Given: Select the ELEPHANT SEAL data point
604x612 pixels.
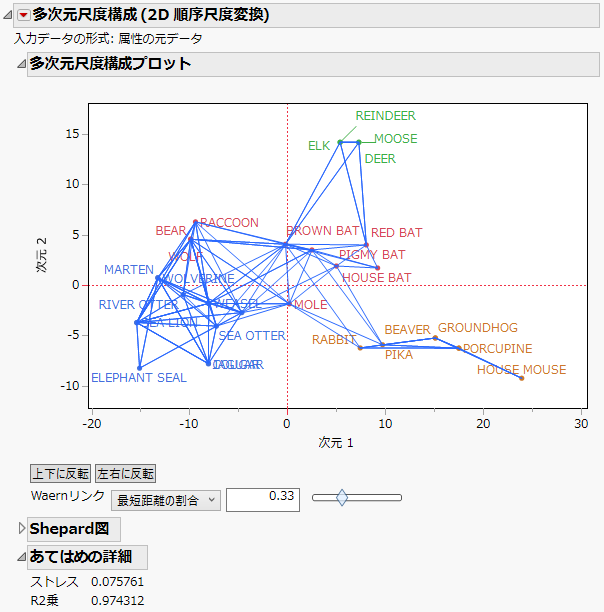Looking at the screenshot, I should click(x=140, y=368).
